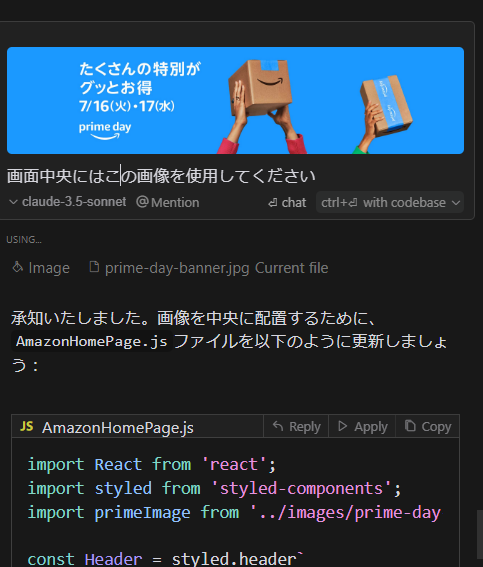Click the styled-components import line

click(214, 488)
